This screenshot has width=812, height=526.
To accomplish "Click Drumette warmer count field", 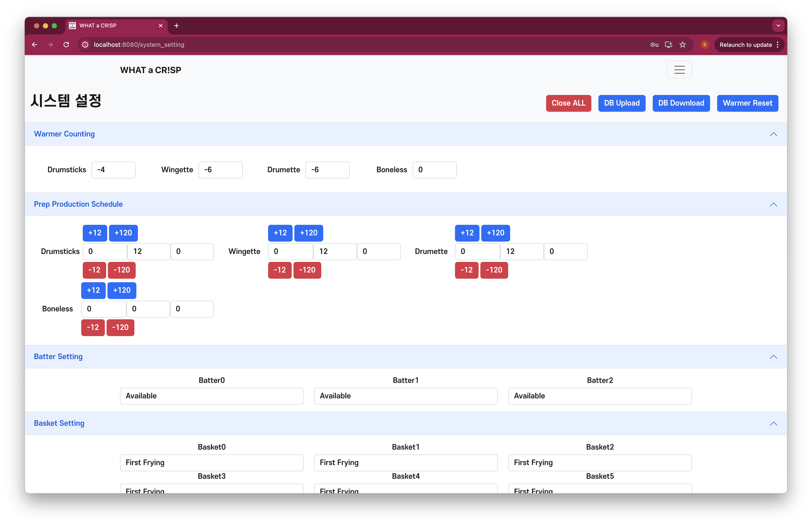I will click(327, 170).
